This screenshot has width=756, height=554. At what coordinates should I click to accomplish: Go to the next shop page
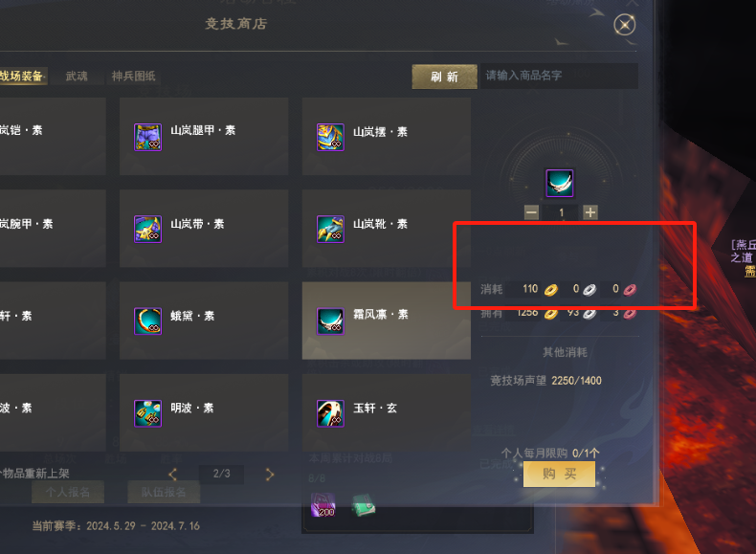point(270,475)
